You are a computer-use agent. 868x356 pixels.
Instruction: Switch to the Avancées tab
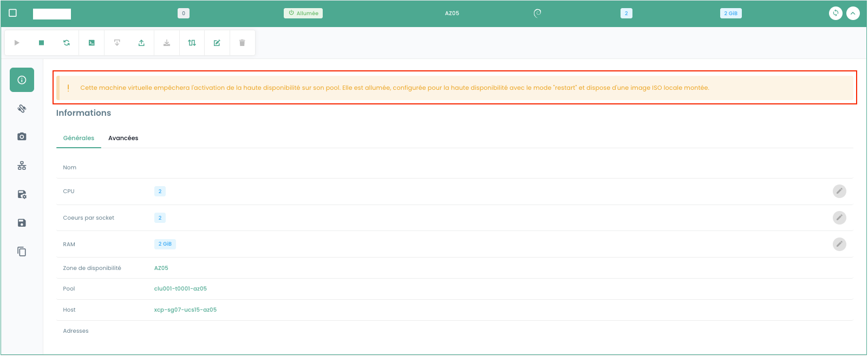pos(123,138)
